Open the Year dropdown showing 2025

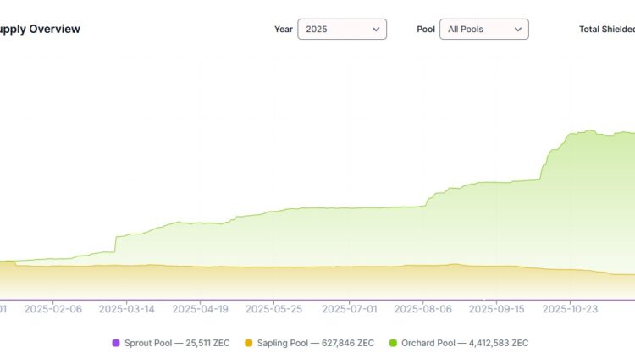[341, 29]
